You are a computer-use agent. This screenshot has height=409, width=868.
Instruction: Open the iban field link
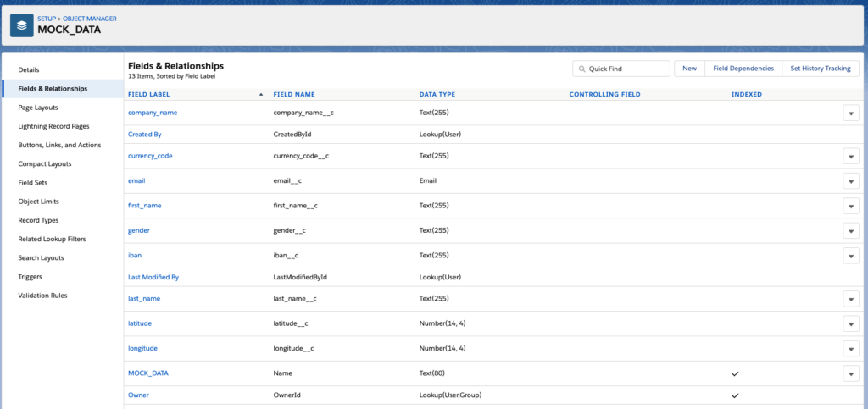[135, 256]
